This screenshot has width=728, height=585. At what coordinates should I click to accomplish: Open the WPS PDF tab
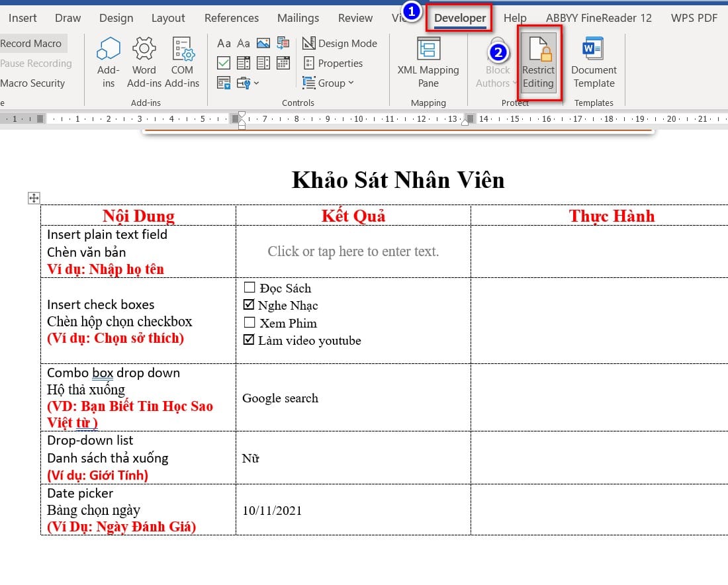pos(694,18)
